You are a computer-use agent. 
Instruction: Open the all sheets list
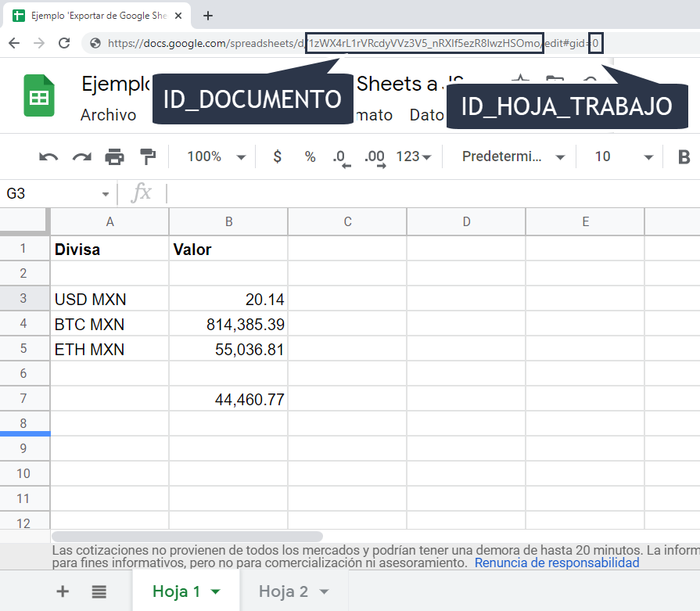tap(99, 591)
